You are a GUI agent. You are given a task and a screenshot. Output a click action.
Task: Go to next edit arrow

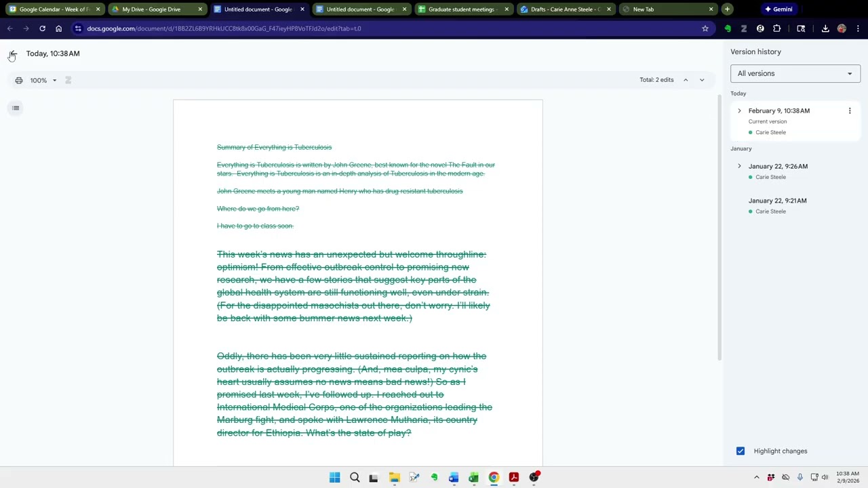click(x=702, y=80)
